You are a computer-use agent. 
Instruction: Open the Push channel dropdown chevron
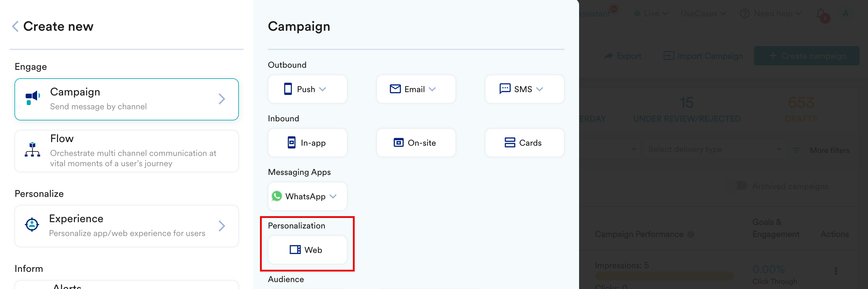tap(323, 89)
